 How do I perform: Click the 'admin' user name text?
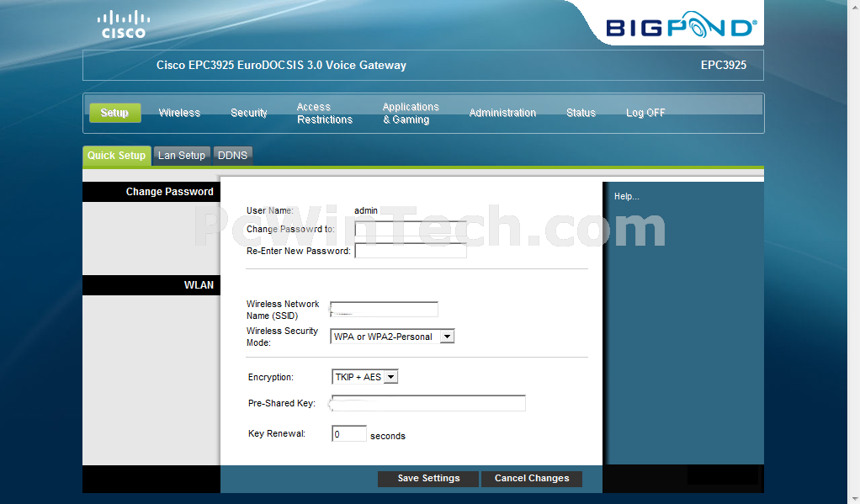coord(366,210)
